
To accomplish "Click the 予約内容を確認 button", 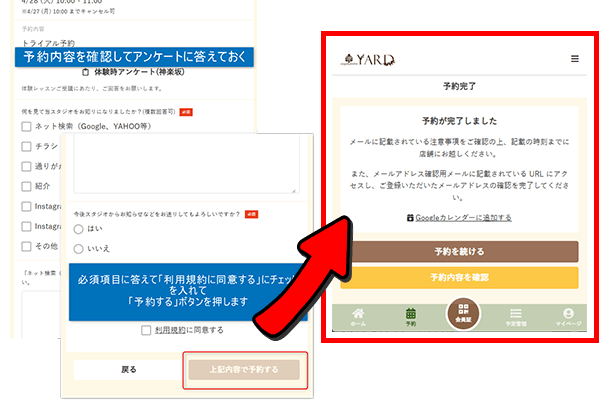I will pyautogui.click(x=459, y=277).
